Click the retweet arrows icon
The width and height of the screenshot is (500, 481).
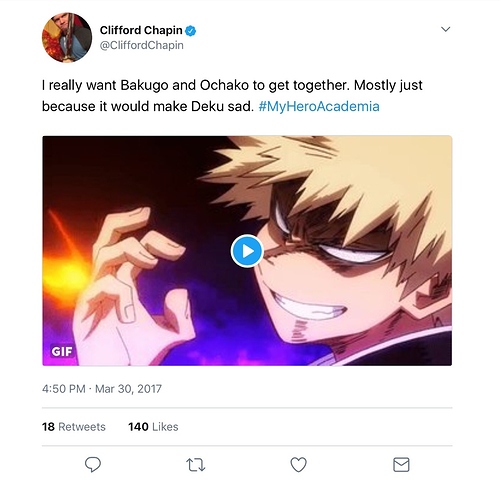tap(195, 465)
